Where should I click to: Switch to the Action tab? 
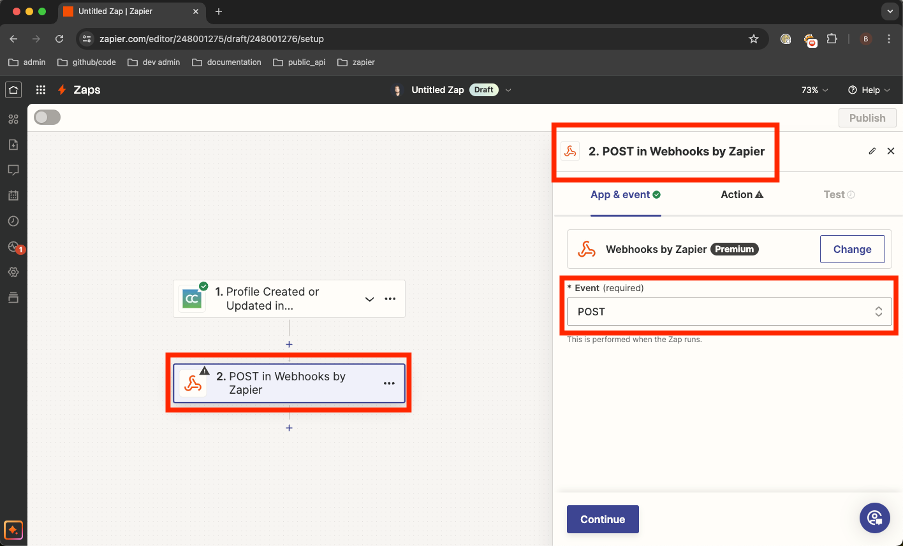click(741, 194)
